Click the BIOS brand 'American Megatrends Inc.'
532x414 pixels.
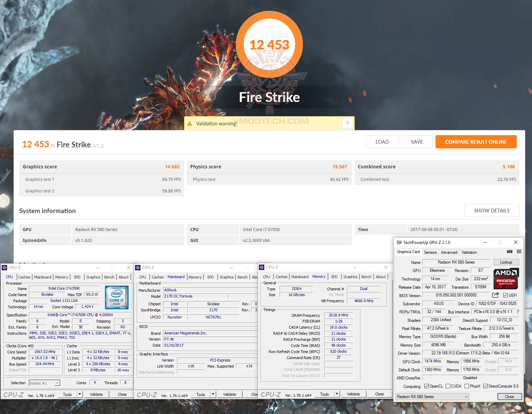coord(210,333)
